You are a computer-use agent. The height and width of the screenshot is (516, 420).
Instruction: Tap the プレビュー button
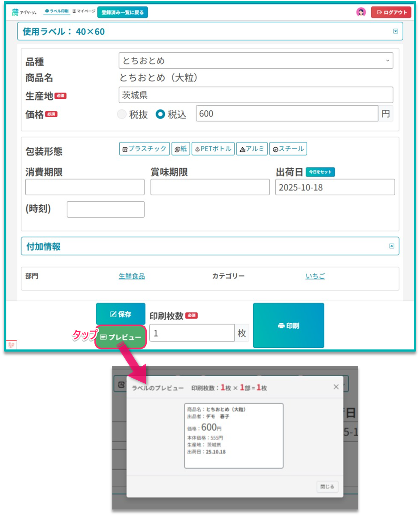click(121, 337)
